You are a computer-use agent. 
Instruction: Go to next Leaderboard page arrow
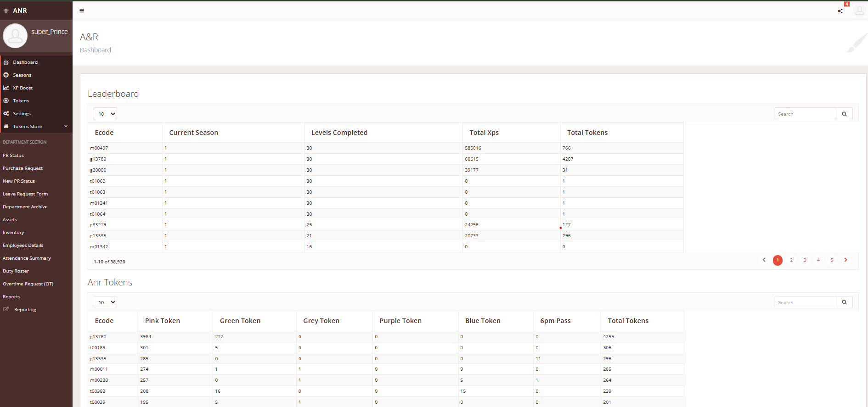[845, 260]
